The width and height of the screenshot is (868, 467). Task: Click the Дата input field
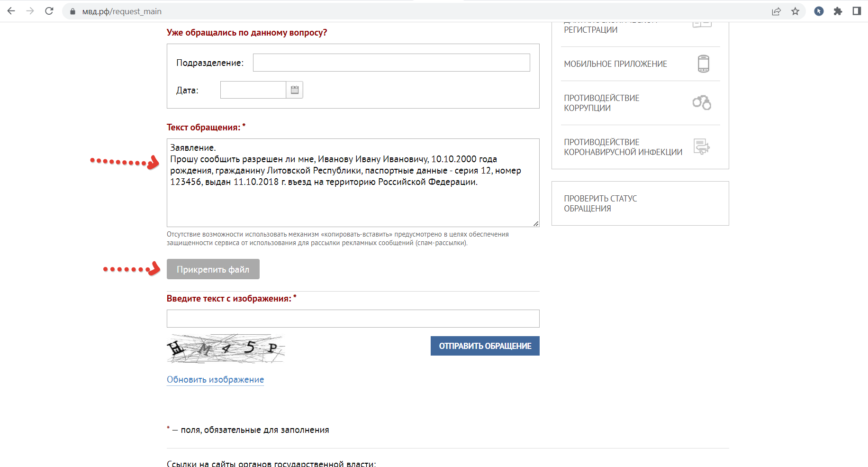click(253, 90)
